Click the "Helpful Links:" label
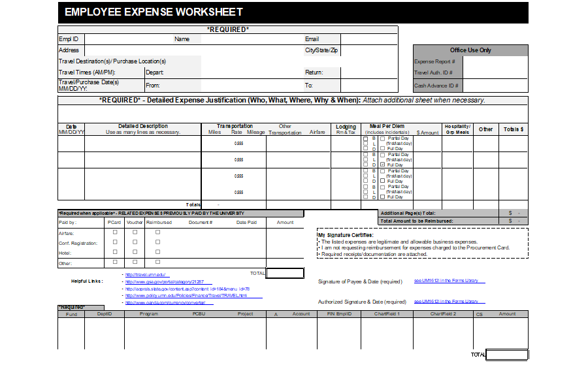 (87, 281)
